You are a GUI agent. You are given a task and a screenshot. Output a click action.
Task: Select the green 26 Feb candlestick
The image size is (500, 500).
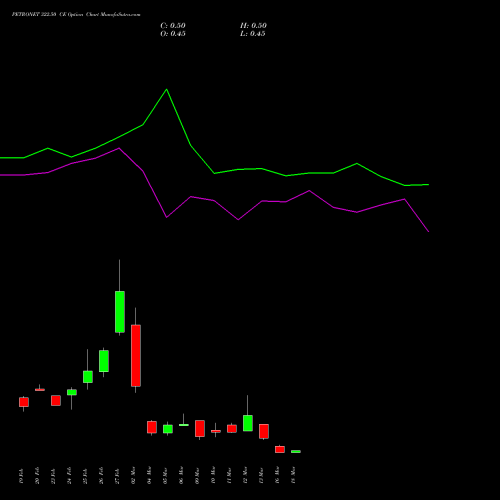(x=104, y=361)
